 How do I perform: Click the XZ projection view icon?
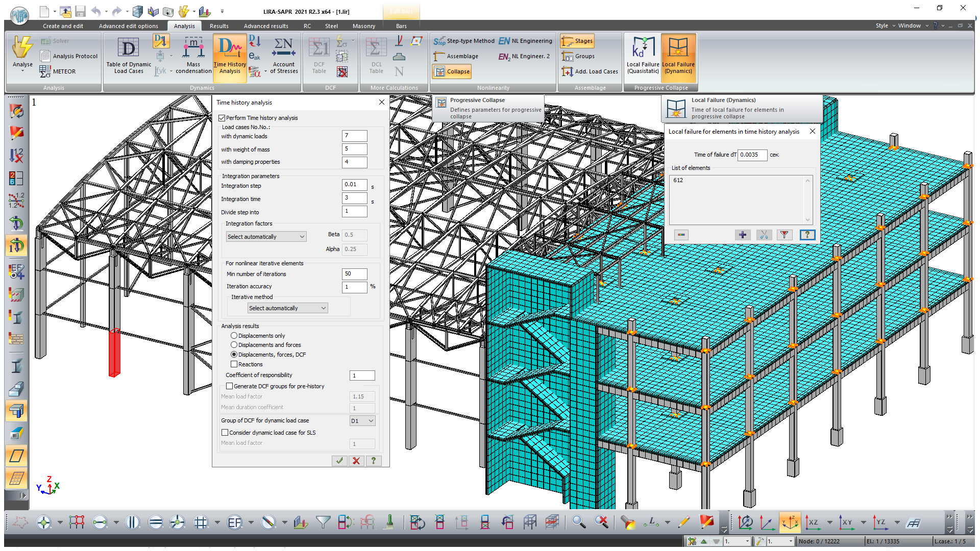(812, 522)
